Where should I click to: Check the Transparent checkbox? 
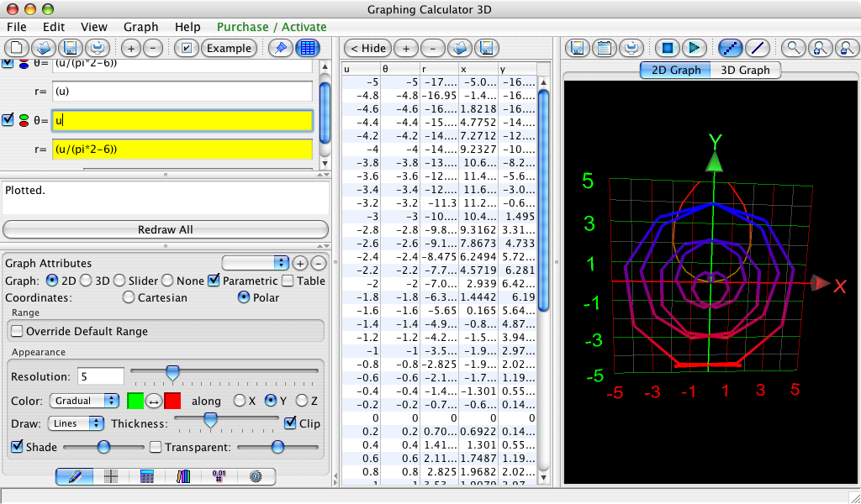(x=155, y=448)
